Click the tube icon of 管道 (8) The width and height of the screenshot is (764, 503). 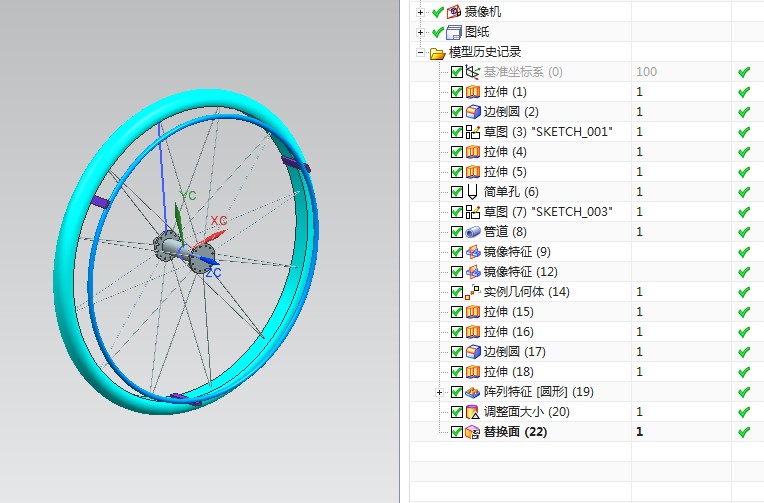click(473, 232)
